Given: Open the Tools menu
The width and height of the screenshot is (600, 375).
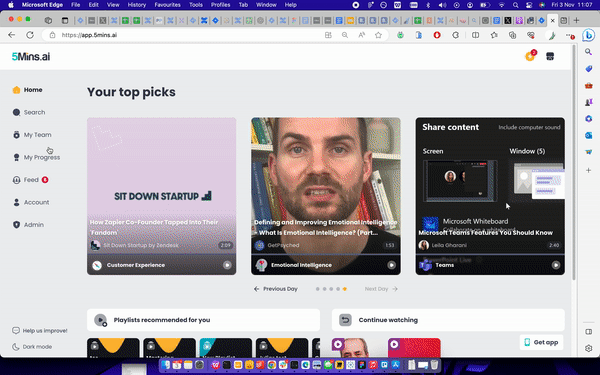Looking at the screenshot, I should [196, 5].
